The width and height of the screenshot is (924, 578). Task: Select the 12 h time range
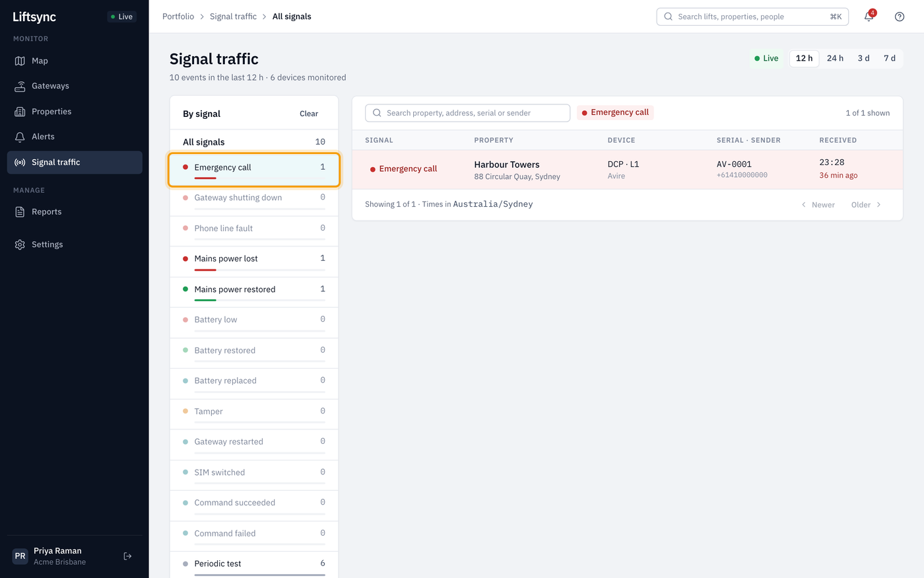(x=805, y=58)
